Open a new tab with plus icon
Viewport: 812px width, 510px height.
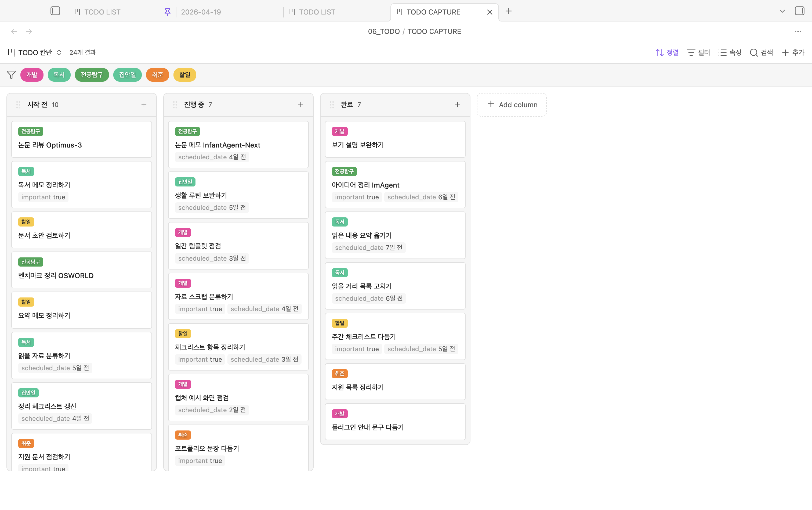(508, 12)
